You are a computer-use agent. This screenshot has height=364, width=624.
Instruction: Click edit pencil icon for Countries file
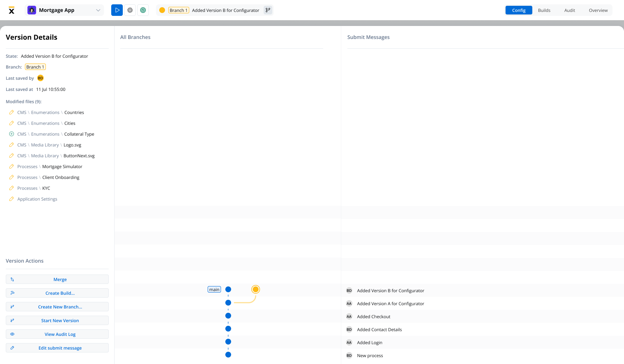[12, 112]
